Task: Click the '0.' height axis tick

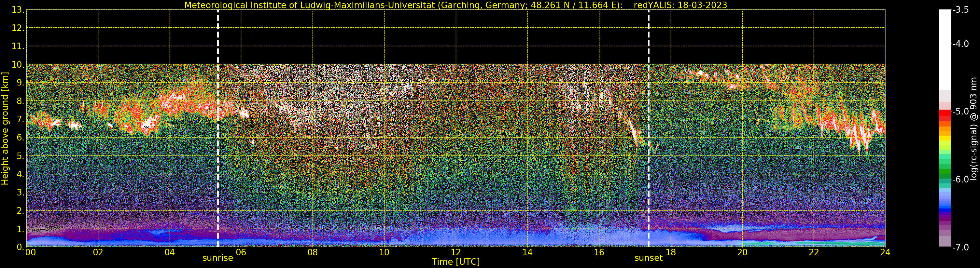Action: (x=20, y=247)
